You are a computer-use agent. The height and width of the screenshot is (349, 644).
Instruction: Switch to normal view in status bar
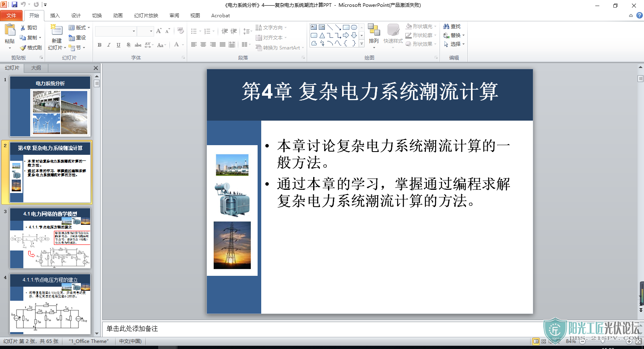[536, 341]
